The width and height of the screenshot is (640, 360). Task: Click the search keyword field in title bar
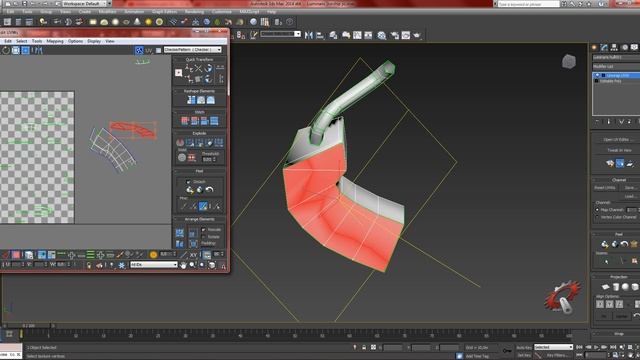click(528, 4)
